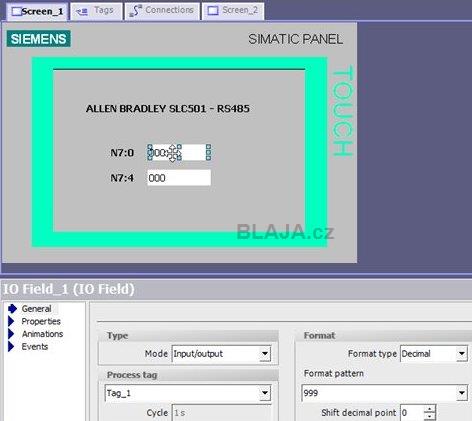Expand the Animations category
The height and width of the screenshot is (421, 472).
(x=42, y=334)
